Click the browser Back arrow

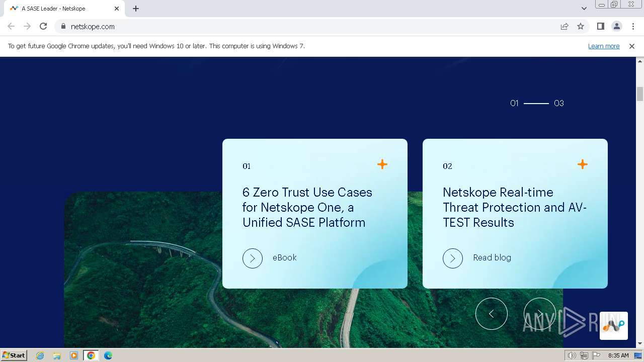pos(11,26)
